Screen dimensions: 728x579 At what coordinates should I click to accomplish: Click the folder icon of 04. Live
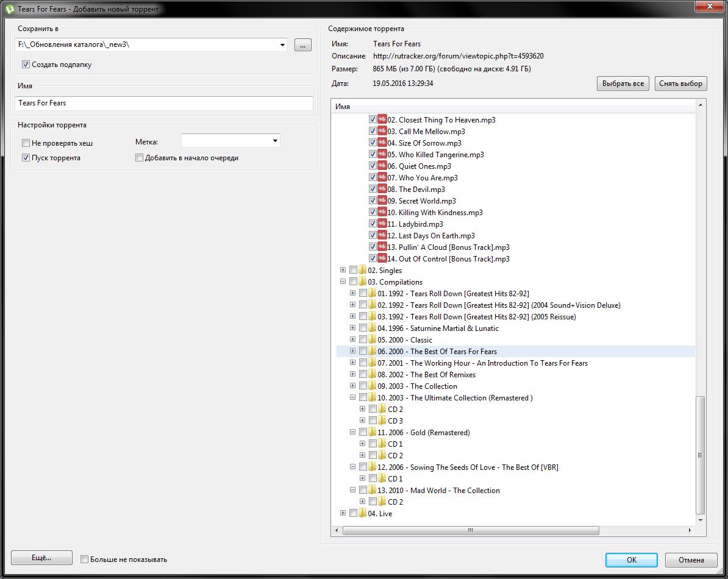pyautogui.click(x=362, y=513)
